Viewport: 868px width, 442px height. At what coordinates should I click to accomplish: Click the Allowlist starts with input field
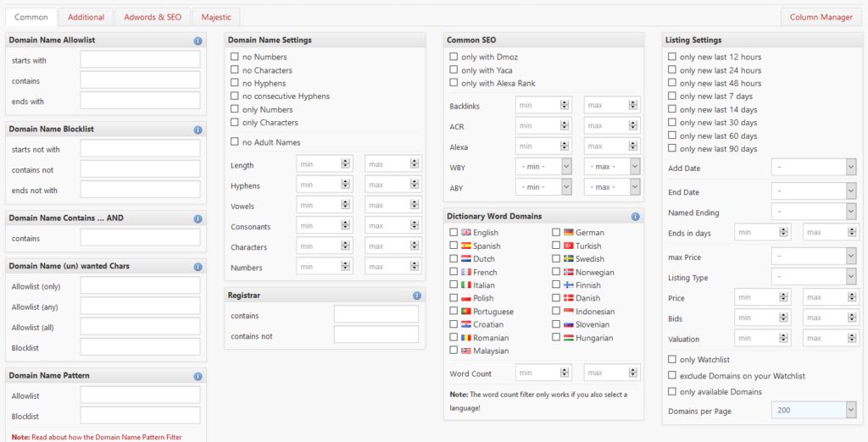(x=140, y=60)
